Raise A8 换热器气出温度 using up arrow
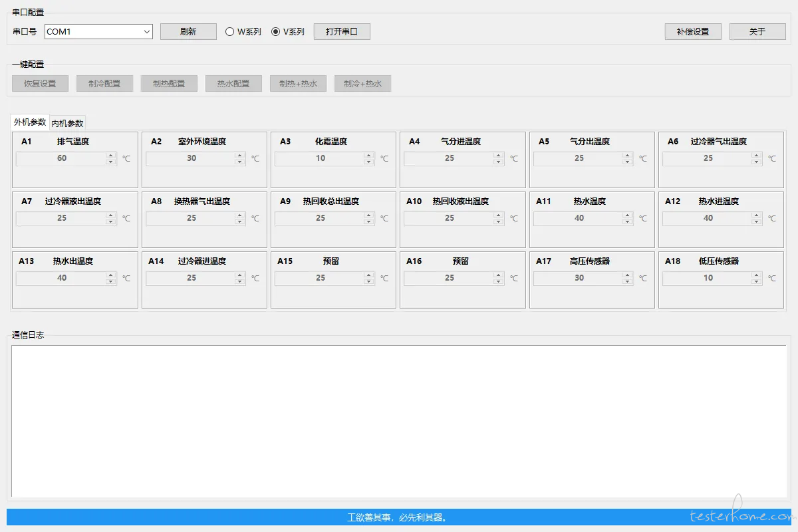This screenshot has width=798, height=532. point(239,215)
